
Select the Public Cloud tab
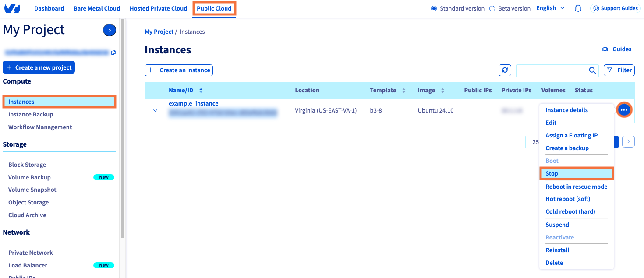tap(214, 8)
